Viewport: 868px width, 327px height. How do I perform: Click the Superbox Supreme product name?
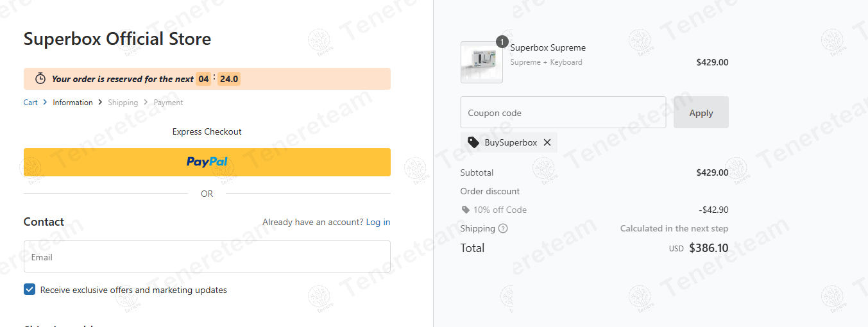click(548, 47)
